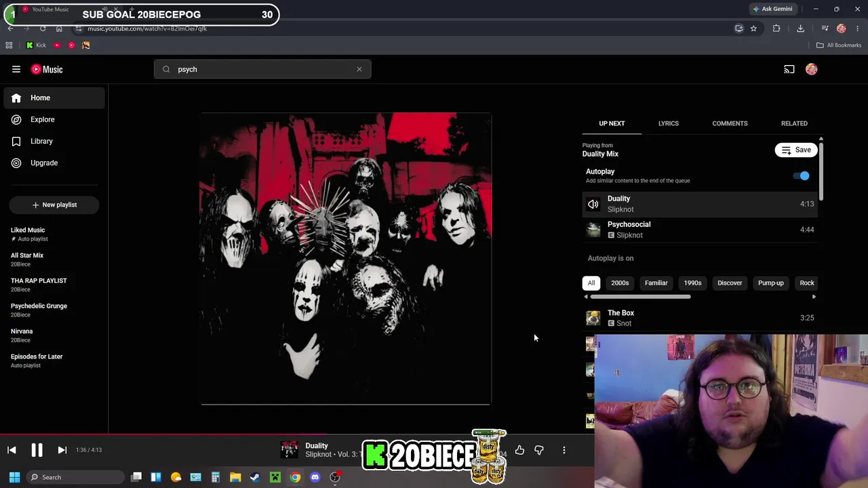Open the All Star Mix playlist
This screenshot has height=488, width=868.
coord(54,260)
